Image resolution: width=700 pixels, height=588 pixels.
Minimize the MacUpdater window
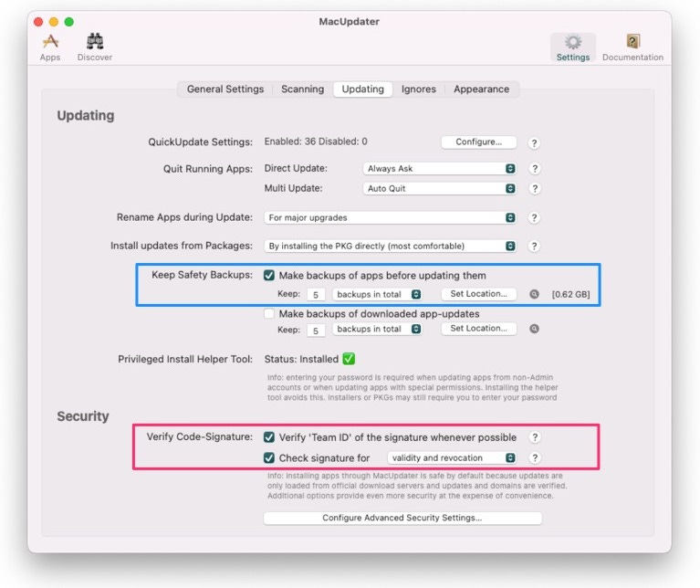54,22
